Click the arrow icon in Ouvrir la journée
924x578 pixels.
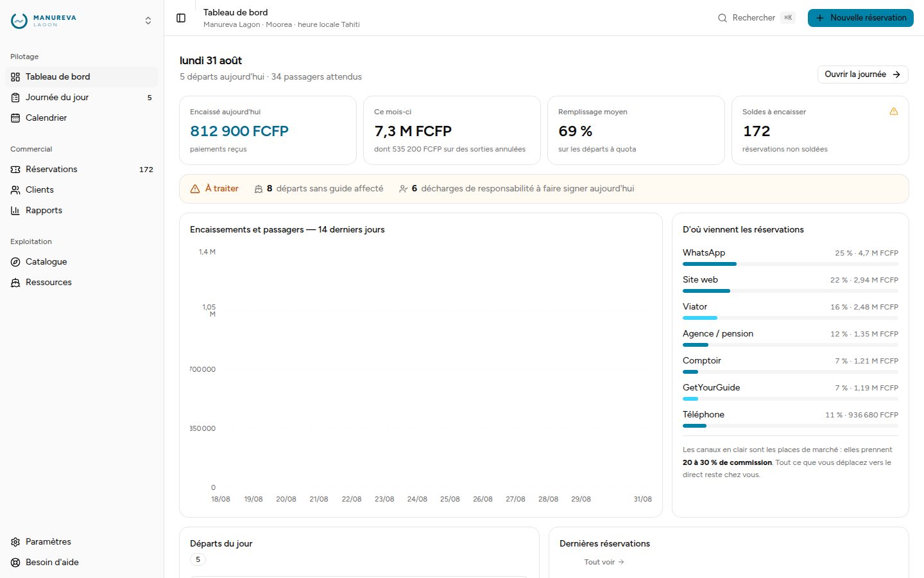[x=896, y=74]
